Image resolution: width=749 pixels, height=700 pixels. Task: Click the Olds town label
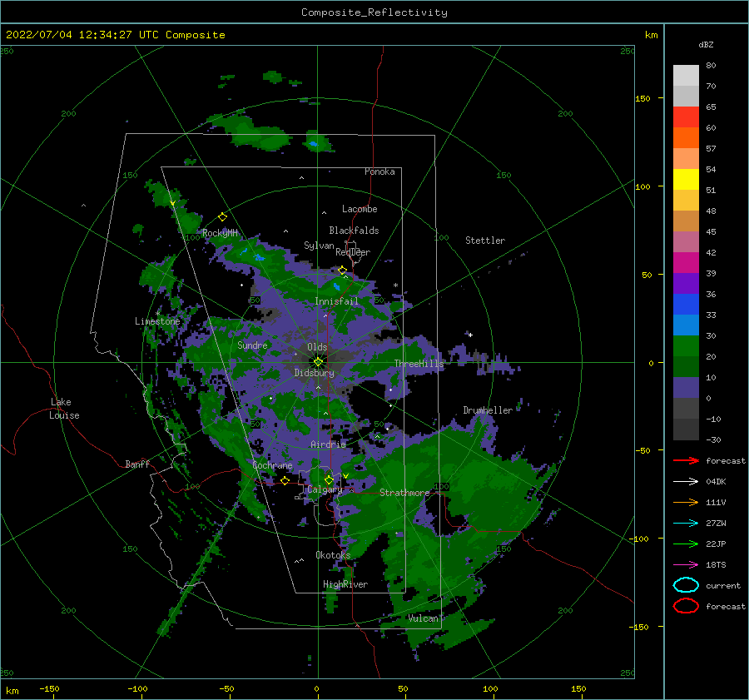[317, 347]
